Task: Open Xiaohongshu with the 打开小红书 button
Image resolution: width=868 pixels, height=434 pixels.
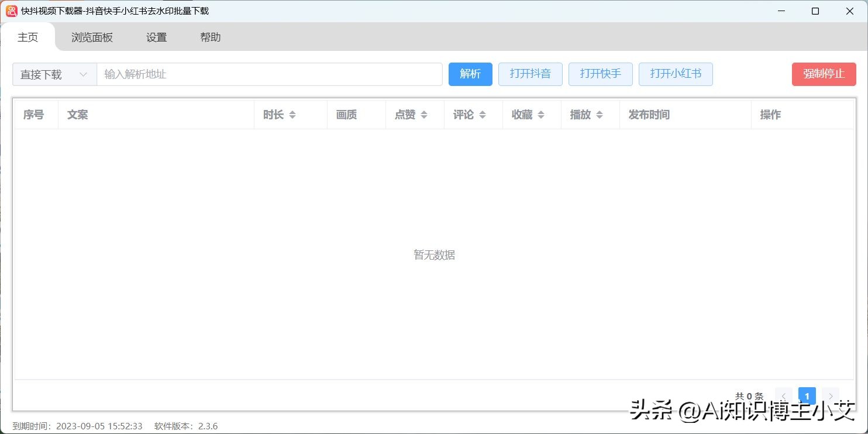Action: pyautogui.click(x=676, y=74)
